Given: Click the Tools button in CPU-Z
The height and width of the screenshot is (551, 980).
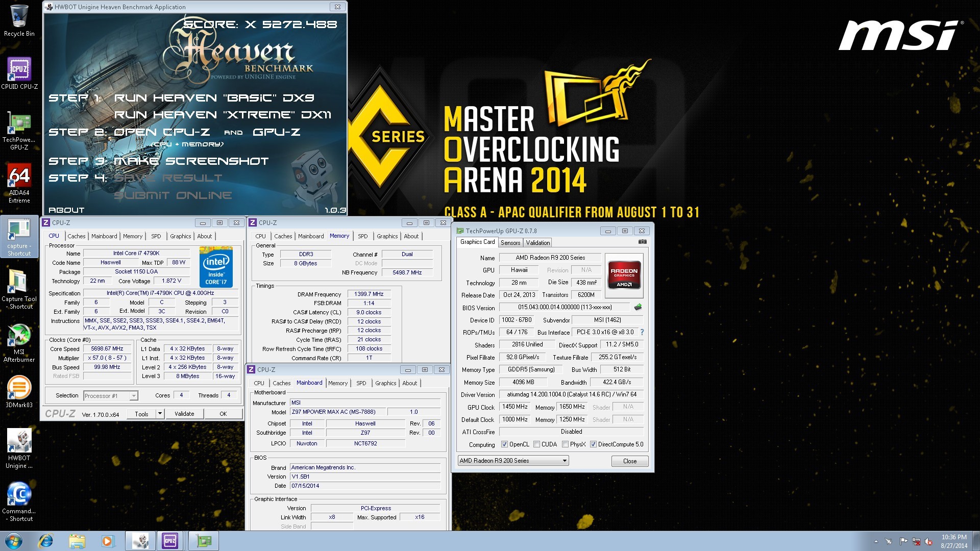Looking at the screenshot, I should tap(141, 414).
